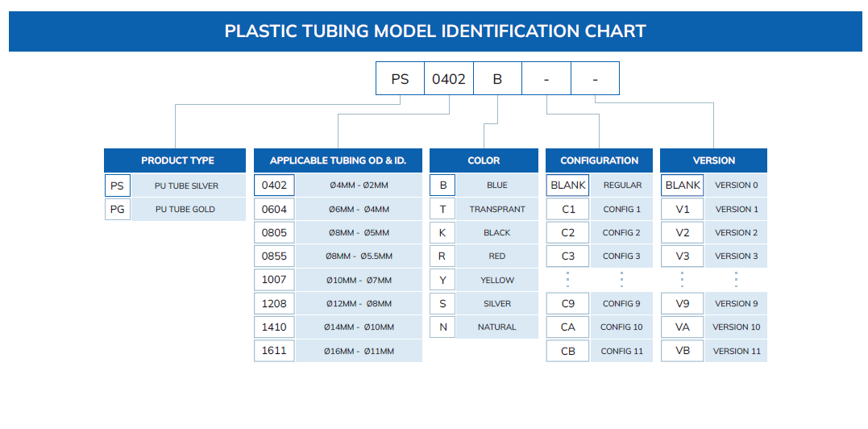Screen dimensions: 868x429
Task: Select the R code for red color
Action: point(442,256)
